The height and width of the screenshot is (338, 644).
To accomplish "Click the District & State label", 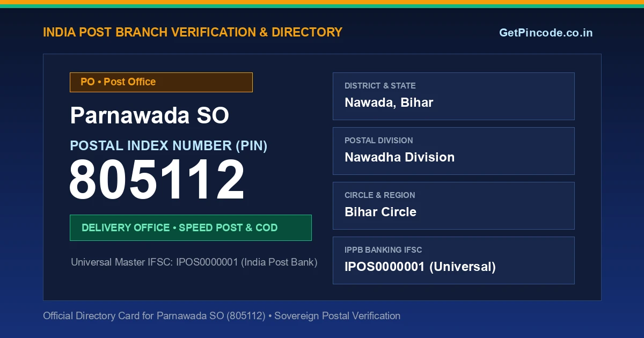I will (x=380, y=86).
